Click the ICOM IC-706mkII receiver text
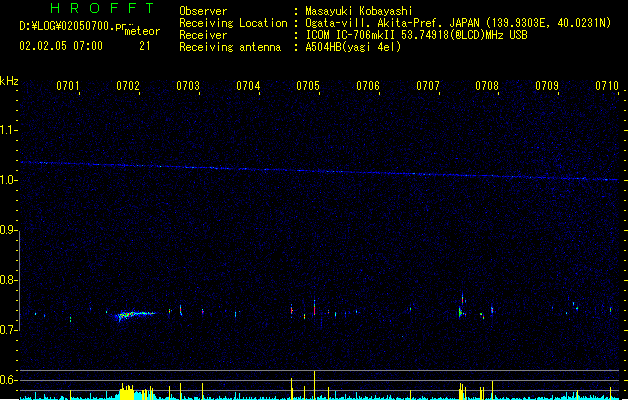The height and width of the screenshot is (400, 629). 416,35
